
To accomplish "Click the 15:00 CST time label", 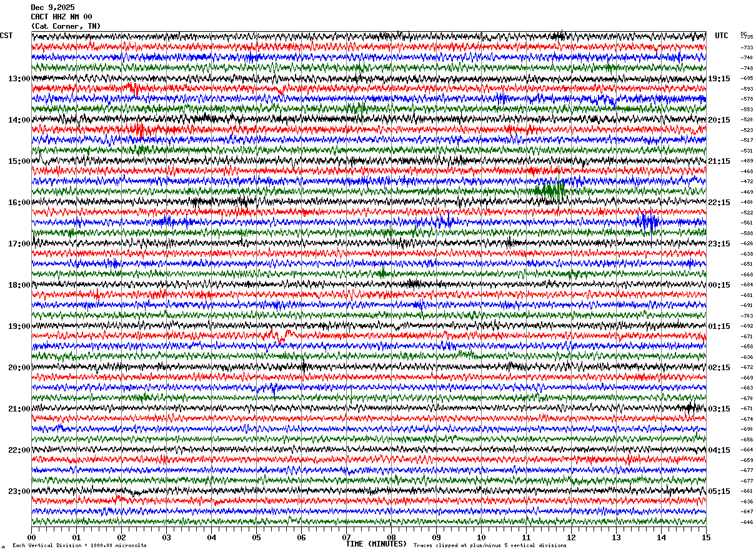I will coord(19,161).
